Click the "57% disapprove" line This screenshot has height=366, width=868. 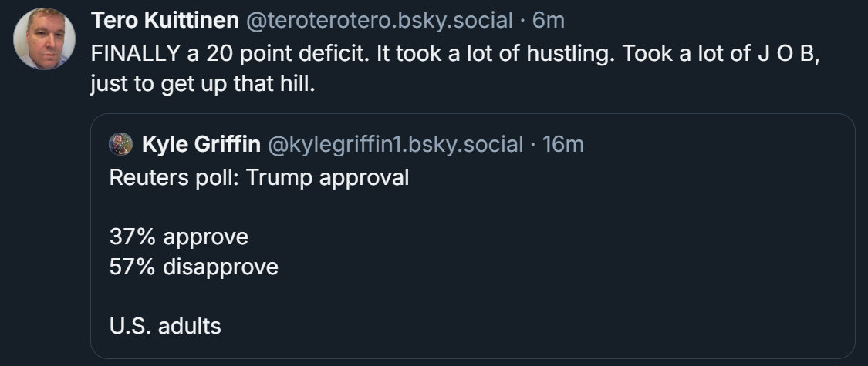tap(194, 267)
